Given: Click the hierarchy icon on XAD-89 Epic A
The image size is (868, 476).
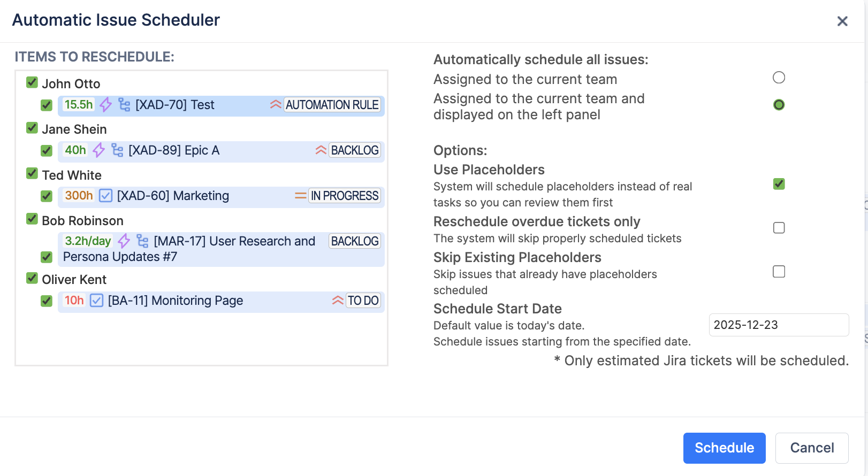Looking at the screenshot, I should (x=117, y=150).
